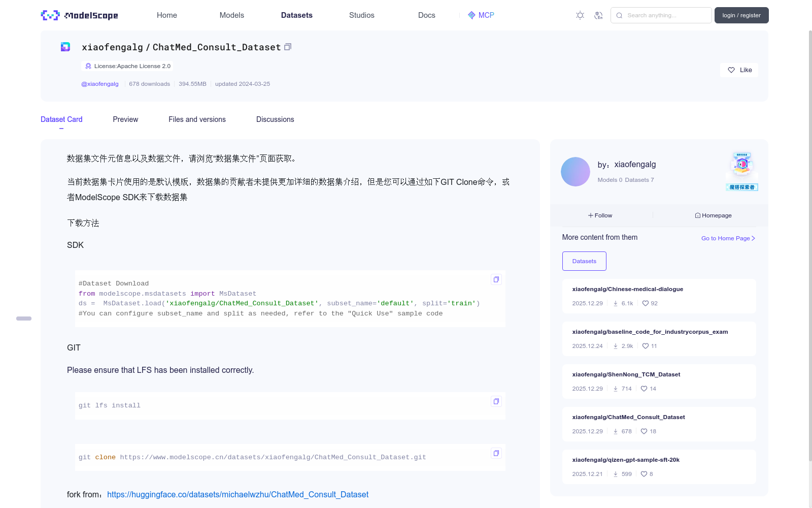Copy dataset name with copy icon
This screenshot has width=812, height=508.
click(x=288, y=47)
